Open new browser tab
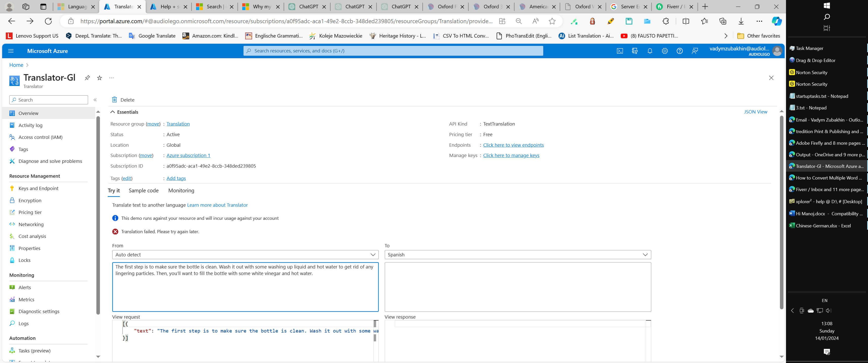The image size is (868, 363). point(705,6)
